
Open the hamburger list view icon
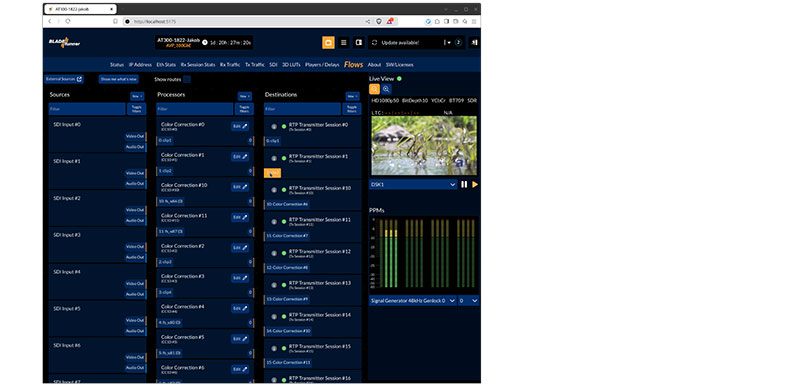point(344,43)
